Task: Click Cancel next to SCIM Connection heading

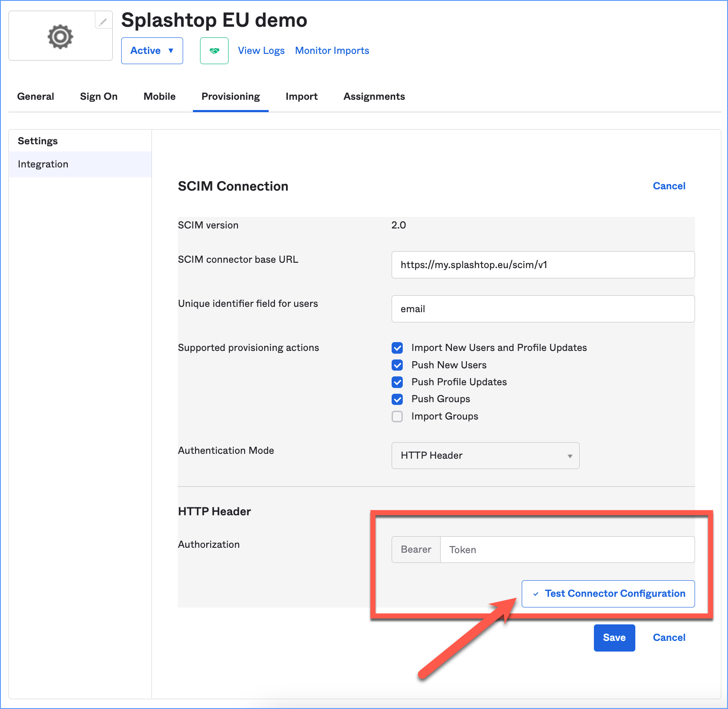Action: [x=669, y=186]
